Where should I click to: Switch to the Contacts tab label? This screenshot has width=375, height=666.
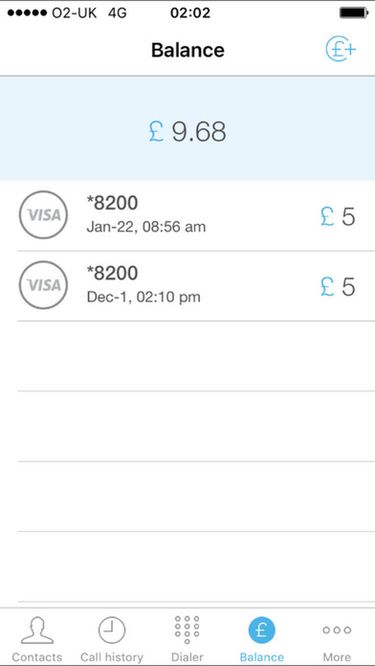(x=37, y=657)
